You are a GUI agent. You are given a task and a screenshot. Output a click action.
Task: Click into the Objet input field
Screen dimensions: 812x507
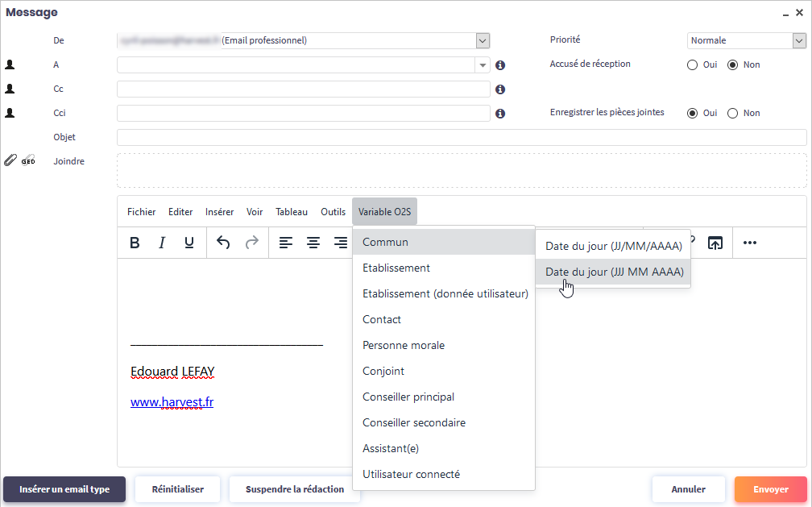click(461, 138)
